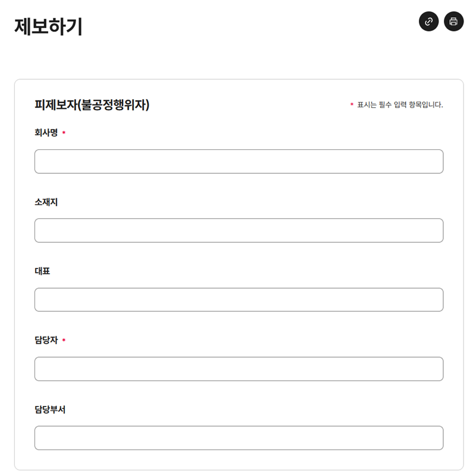Print the page using the printer icon
The height and width of the screenshot is (475, 476).
click(x=453, y=21)
